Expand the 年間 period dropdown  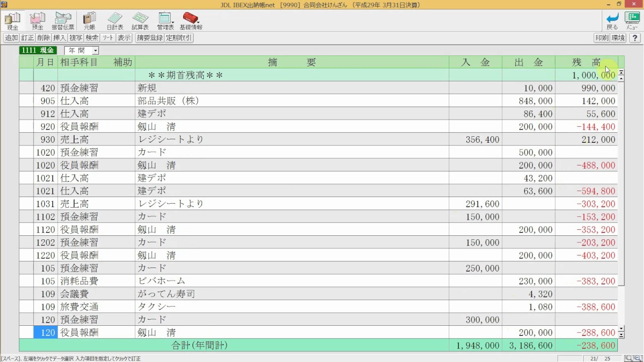[x=95, y=51]
